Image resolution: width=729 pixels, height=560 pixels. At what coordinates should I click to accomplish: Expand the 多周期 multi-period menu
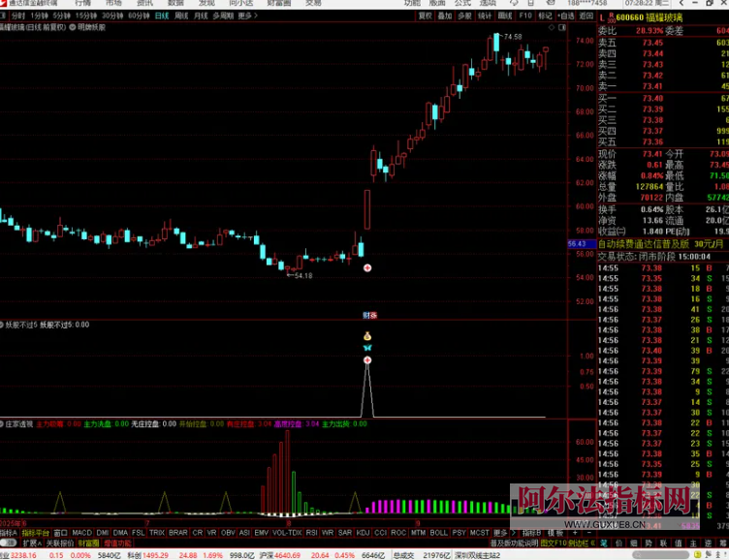tap(222, 16)
